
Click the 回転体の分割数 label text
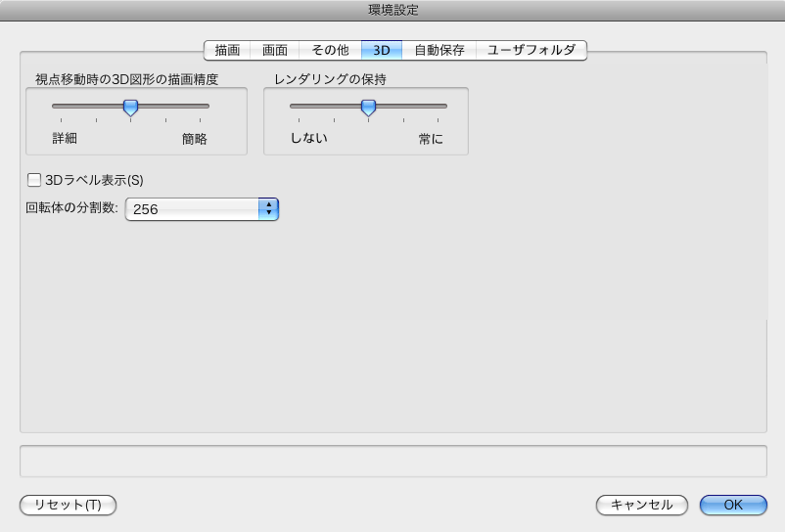point(71,209)
